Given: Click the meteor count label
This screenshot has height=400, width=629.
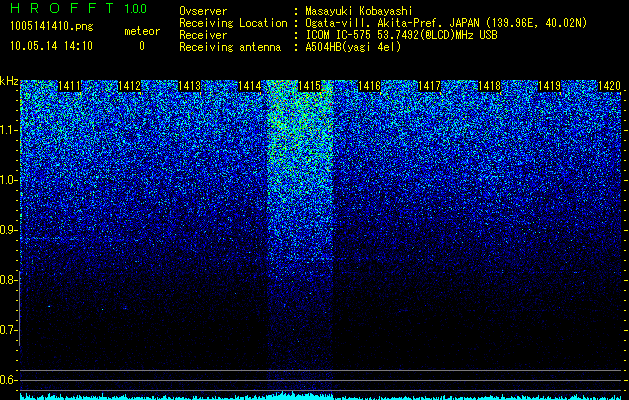Looking at the screenshot, I should [142, 31].
